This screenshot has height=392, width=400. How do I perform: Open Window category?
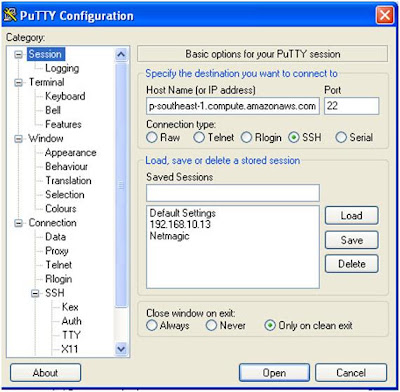click(46, 138)
